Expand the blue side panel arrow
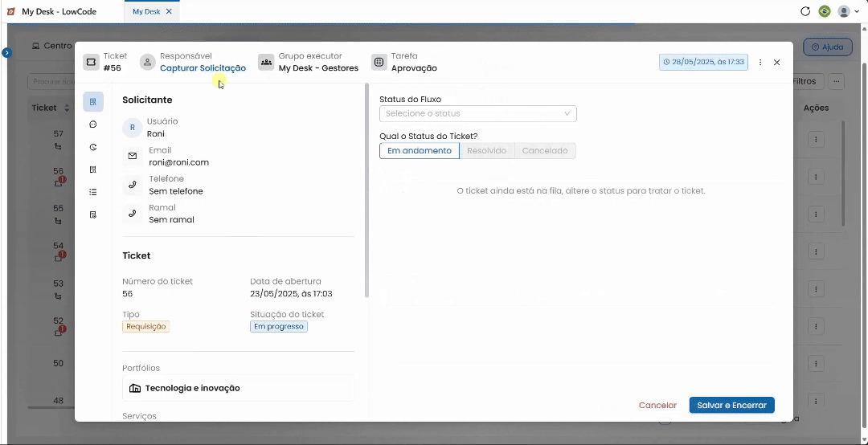Image resolution: width=868 pixels, height=445 pixels. 6,52
